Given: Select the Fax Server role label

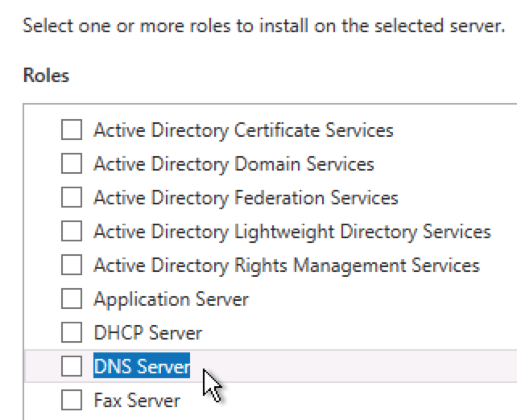Looking at the screenshot, I should coord(137,400).
